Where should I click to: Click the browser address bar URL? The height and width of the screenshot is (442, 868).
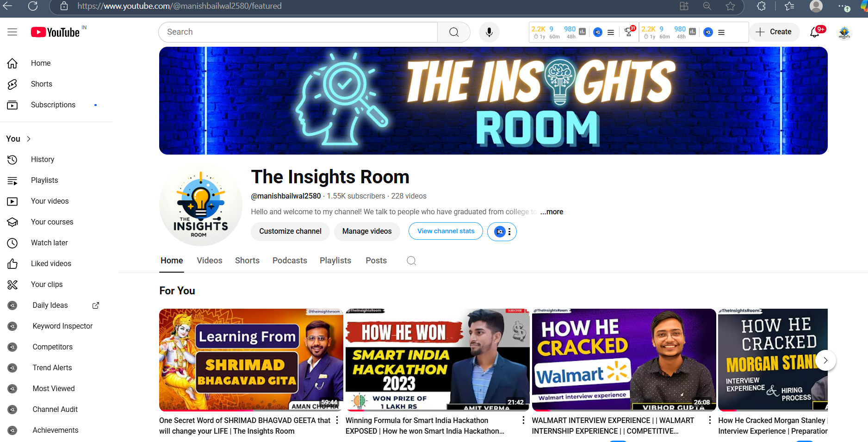pos(180,6)
